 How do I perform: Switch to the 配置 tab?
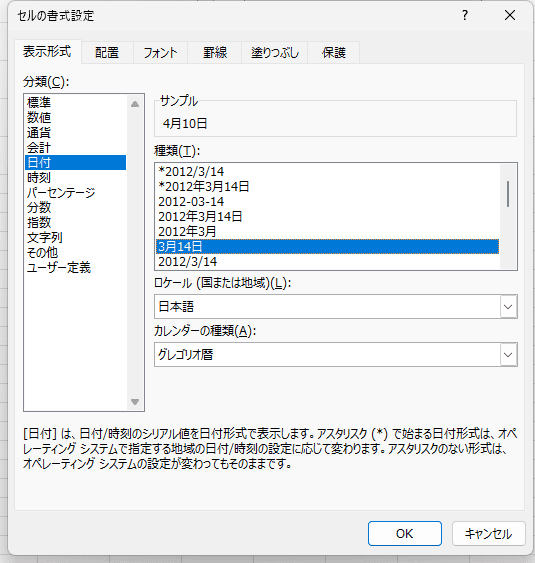pyautogui.click(x=107, y=53)
